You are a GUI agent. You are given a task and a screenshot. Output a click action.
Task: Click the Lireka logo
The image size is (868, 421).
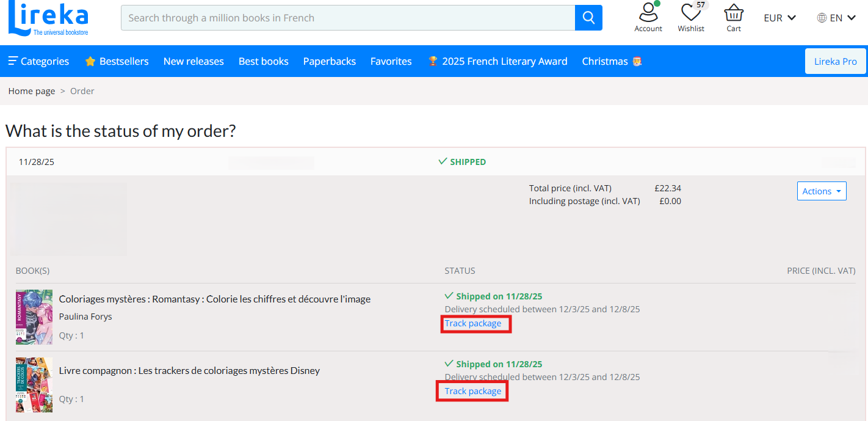pyautogui.click(x=48, y=18)
